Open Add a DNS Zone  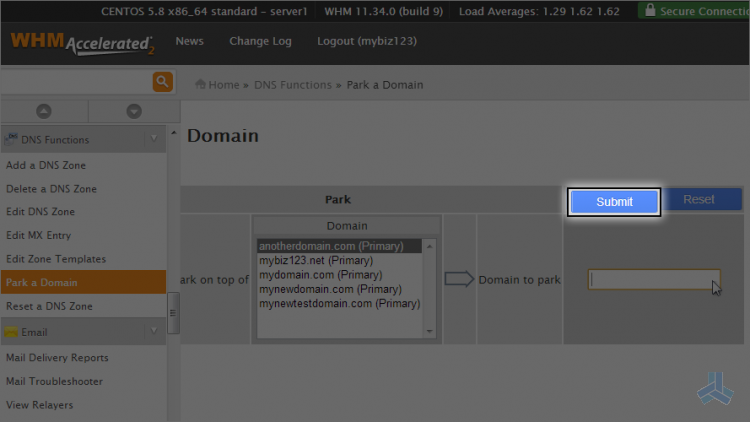(x=46, y=165)
